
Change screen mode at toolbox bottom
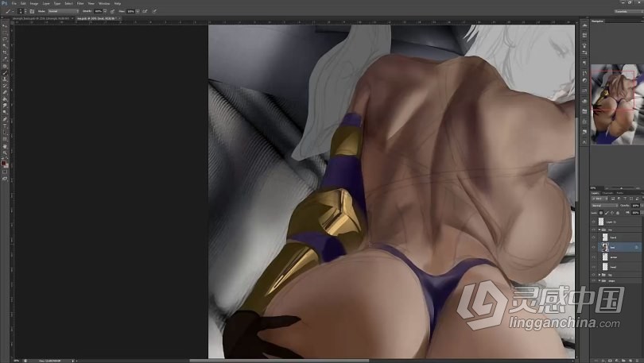point(5,179)
